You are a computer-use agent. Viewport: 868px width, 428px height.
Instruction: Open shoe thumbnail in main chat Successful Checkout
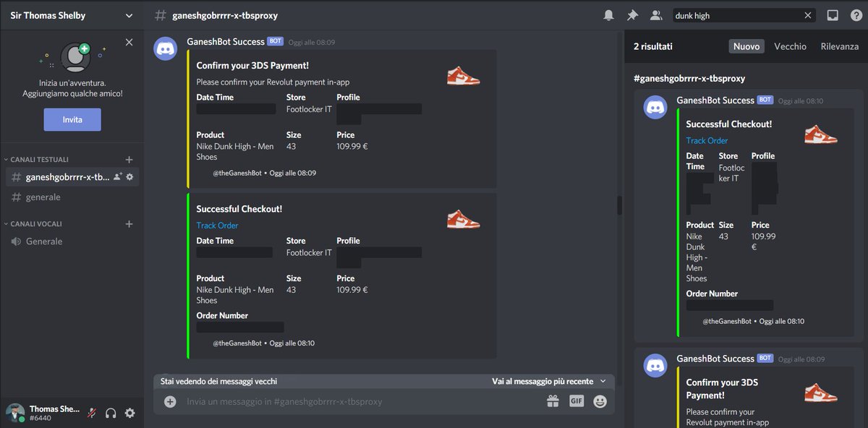[x=464, y=219]
